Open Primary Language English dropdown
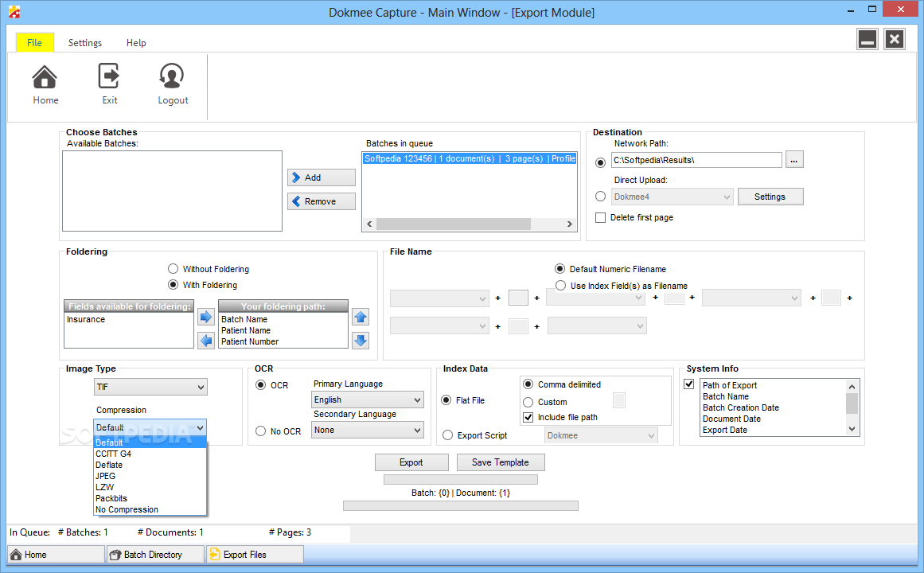 pyautogui.click(x=367, y=400)
